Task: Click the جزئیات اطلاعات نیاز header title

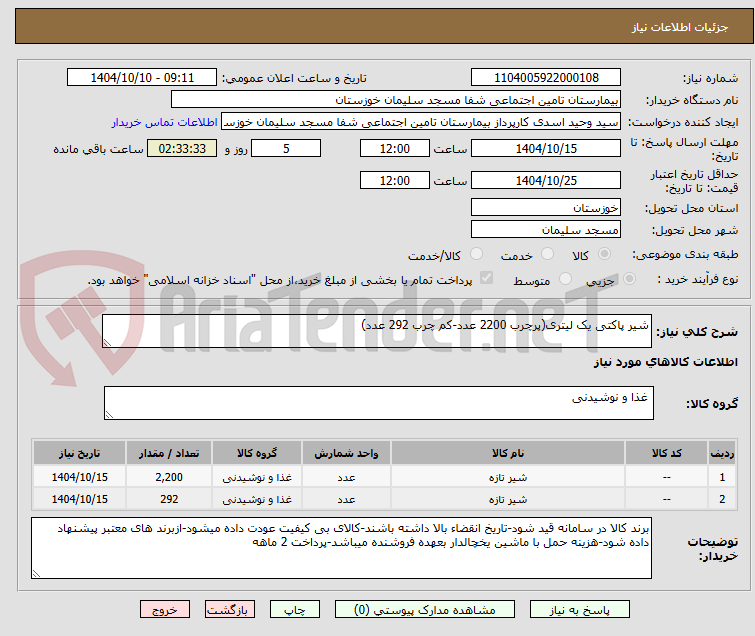Action: tap(679, 27)
